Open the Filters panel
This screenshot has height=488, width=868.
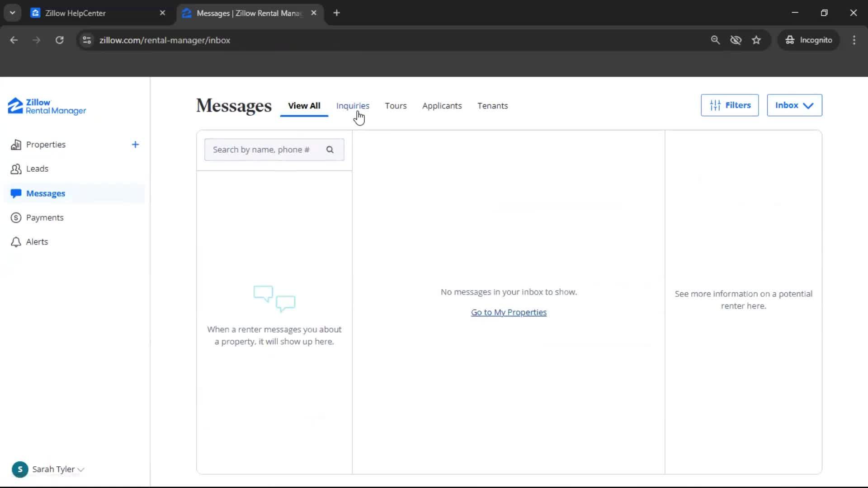pos(729,105)
